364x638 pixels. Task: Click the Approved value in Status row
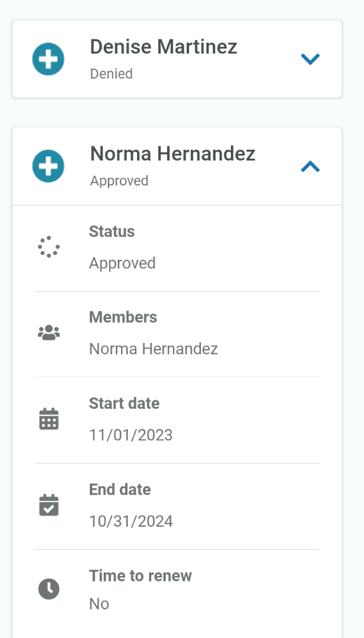[x=122, y=263]
